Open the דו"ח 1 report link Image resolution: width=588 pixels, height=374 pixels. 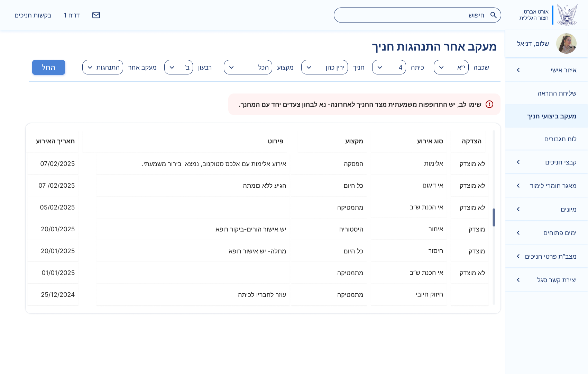tap(72, 15)
